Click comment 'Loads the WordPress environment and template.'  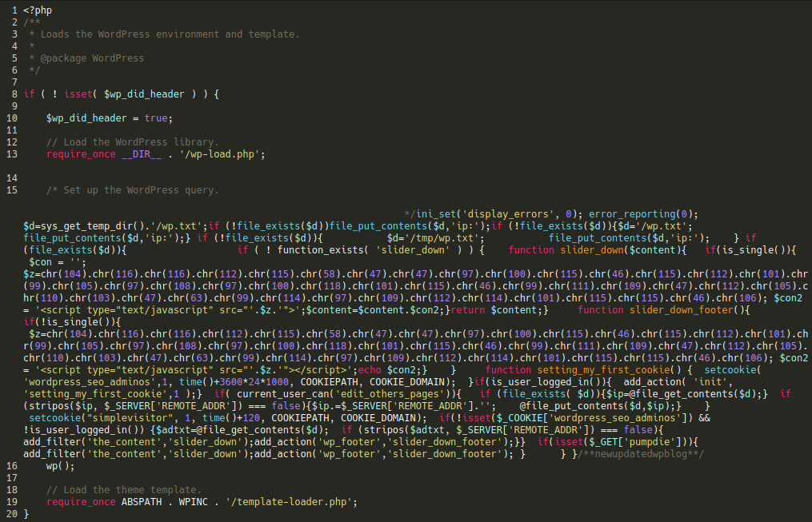(170, 34)
